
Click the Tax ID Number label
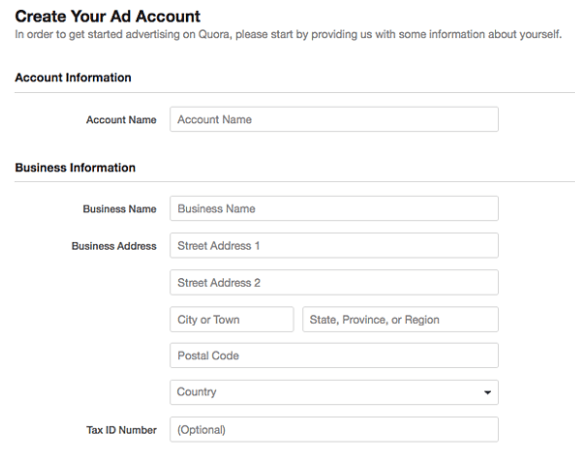point(121,430)
